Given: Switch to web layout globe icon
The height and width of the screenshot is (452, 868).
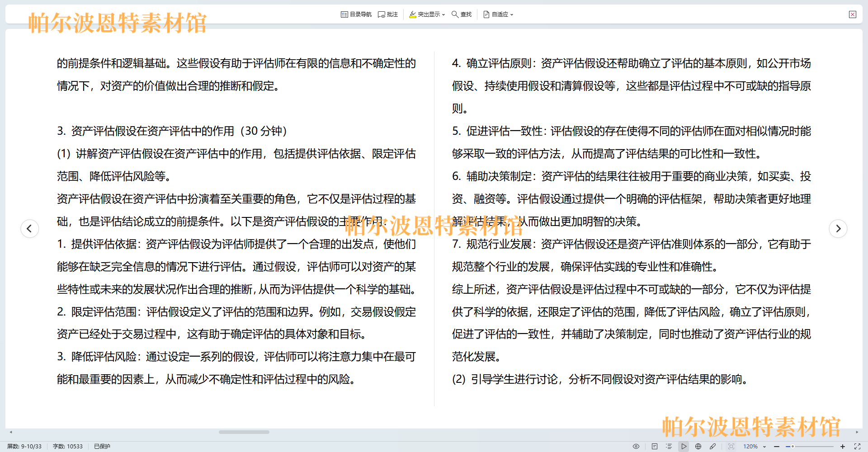Looking at the screenshot, I should click(698, 446).
